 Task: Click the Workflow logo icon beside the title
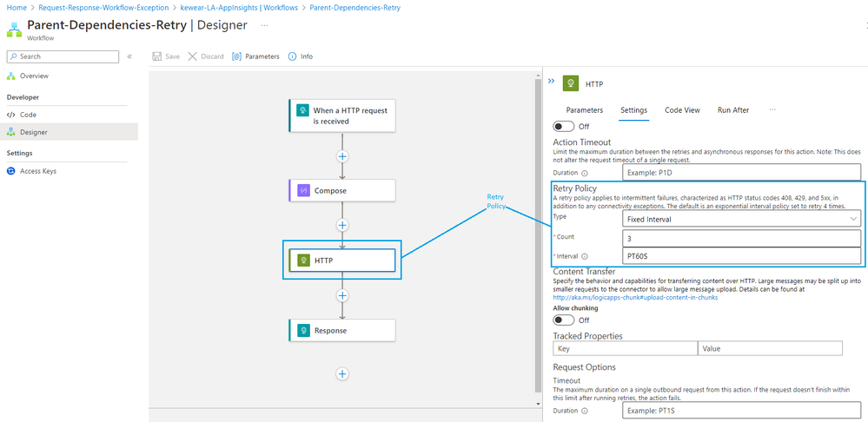tap(13, 30)
